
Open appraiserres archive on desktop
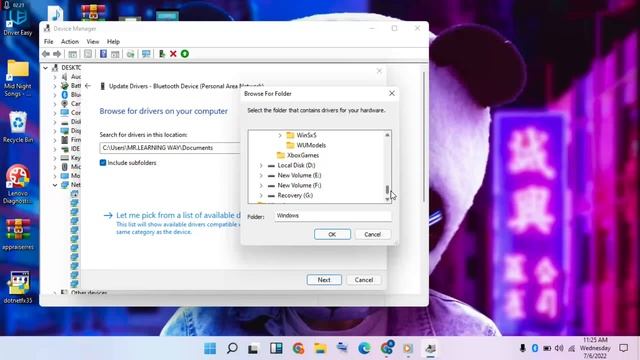[x=18, y=234]
